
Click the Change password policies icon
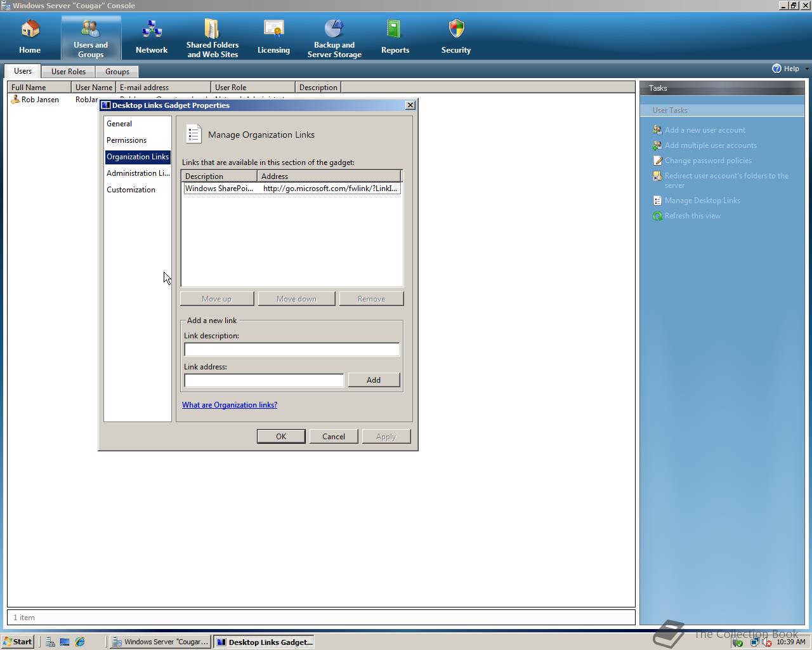pos(657,161)
